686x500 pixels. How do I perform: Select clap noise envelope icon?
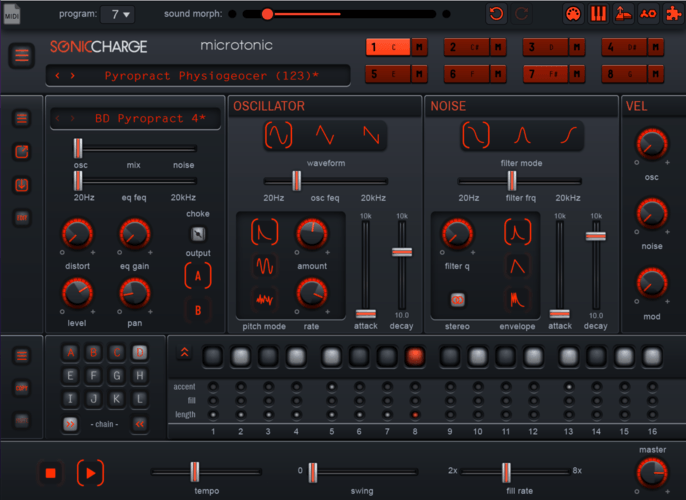pos(518,299)
